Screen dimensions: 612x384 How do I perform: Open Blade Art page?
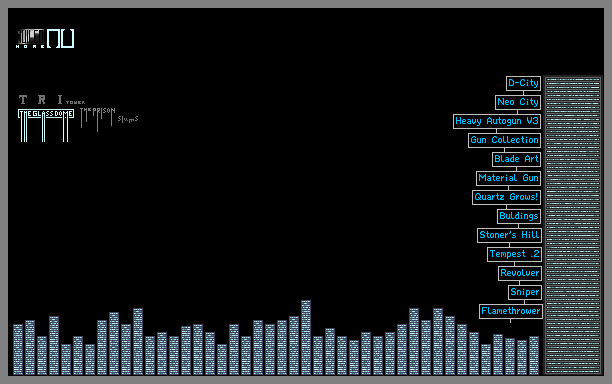click(516, 159)
